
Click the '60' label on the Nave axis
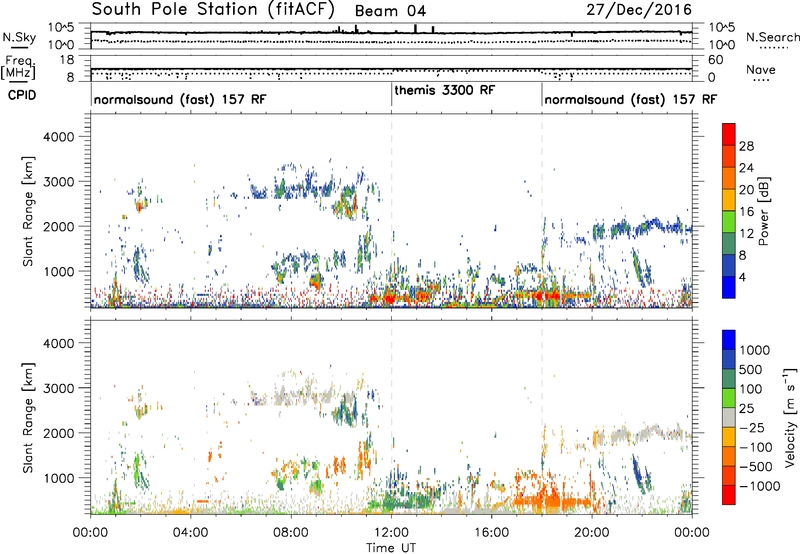[715, 60]
